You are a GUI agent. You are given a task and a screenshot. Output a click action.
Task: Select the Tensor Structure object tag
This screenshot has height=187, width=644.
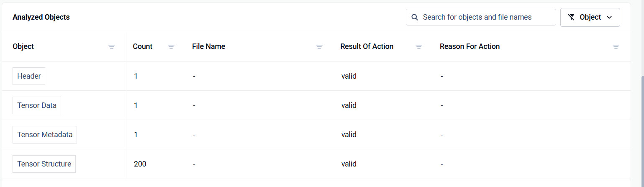pos(44,164)
